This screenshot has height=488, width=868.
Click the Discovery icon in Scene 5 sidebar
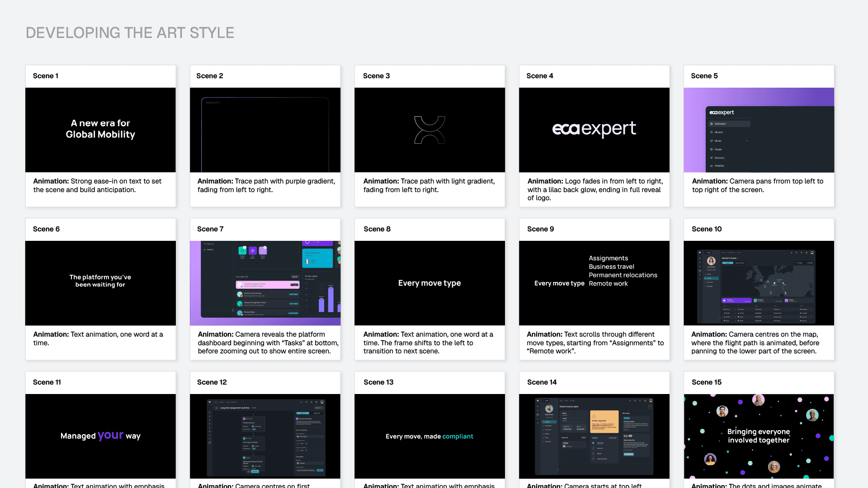(x=712, y=158)
